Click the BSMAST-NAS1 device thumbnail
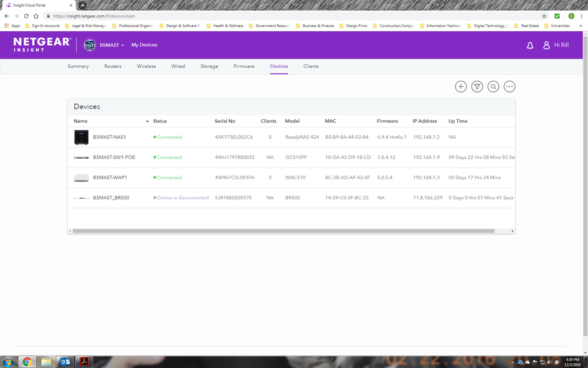This screenshot has height=368, width=588. click(x=81, y=137)
